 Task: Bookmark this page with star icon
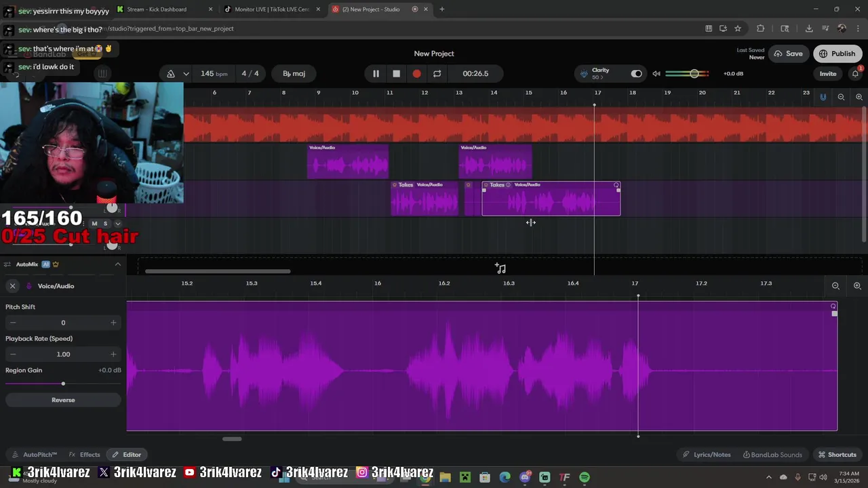point(738,28)
